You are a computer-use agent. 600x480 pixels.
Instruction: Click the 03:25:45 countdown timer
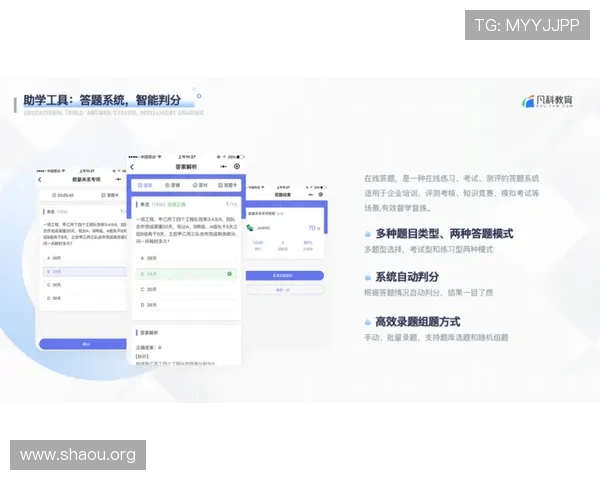click(x=65, y=195)
